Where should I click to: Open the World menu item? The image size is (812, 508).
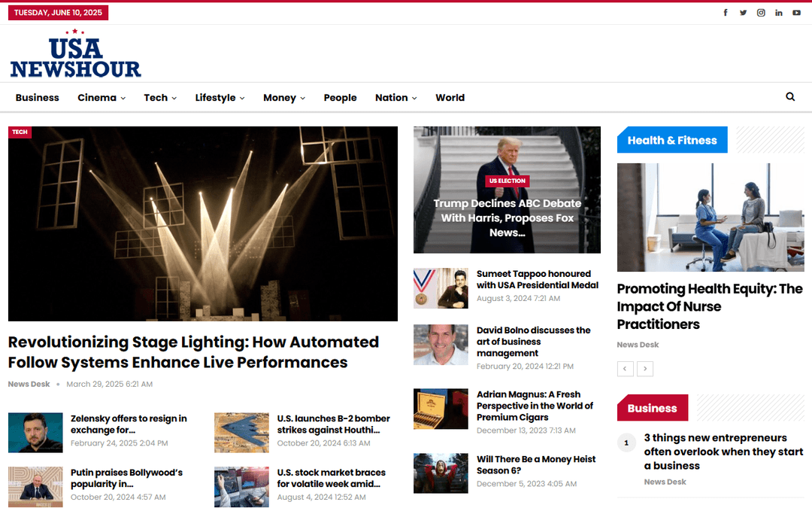tap(450, 97)
